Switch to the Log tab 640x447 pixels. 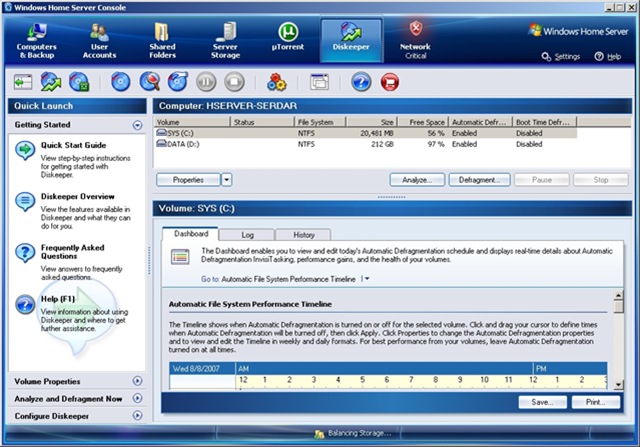pyautogui.click(x=247, y=235)
